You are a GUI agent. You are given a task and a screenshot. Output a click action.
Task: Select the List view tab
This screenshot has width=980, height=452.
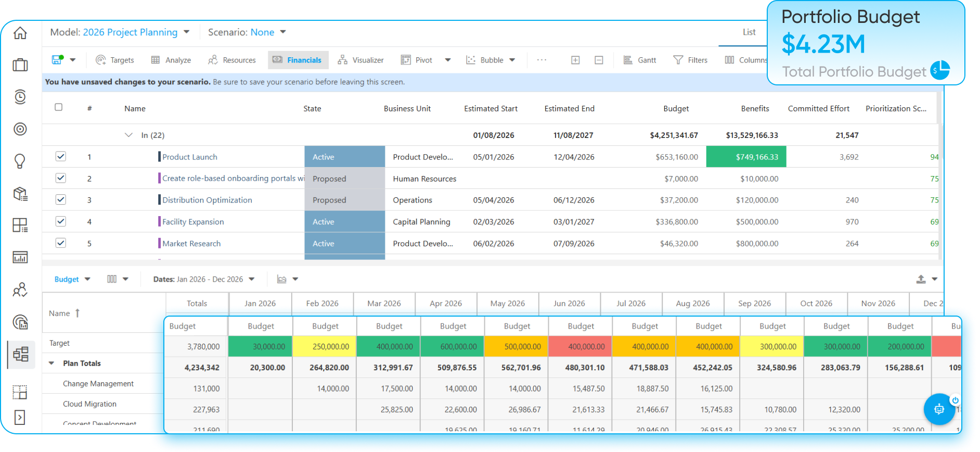point(749,32)
